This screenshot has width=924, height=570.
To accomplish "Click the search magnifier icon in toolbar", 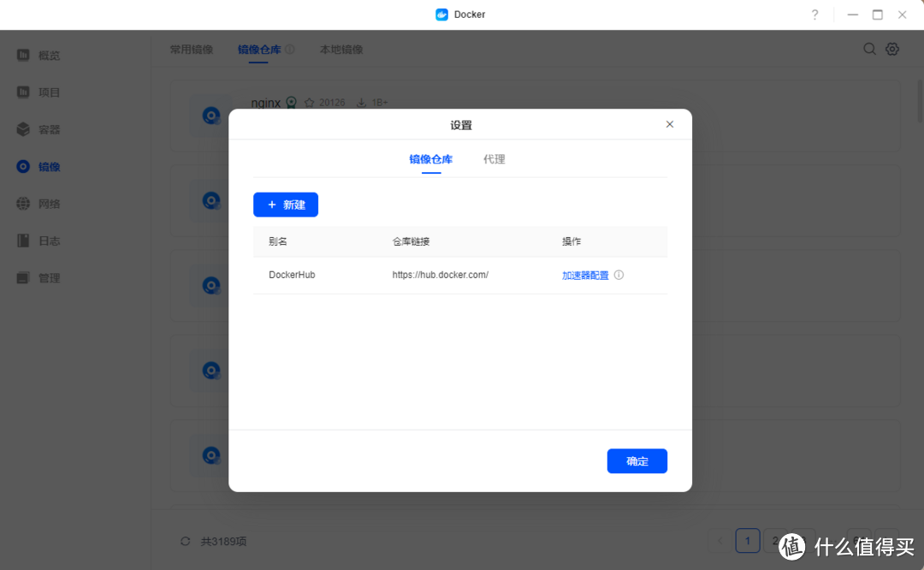I will pos(869,49).
